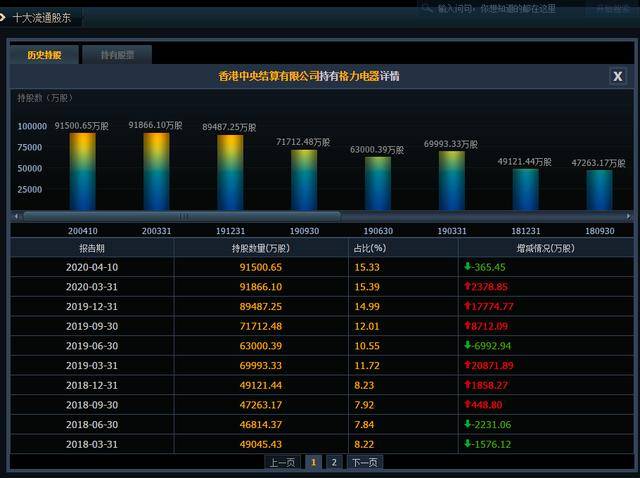Click the holding value 63000.39 in table

pos(261,346)
